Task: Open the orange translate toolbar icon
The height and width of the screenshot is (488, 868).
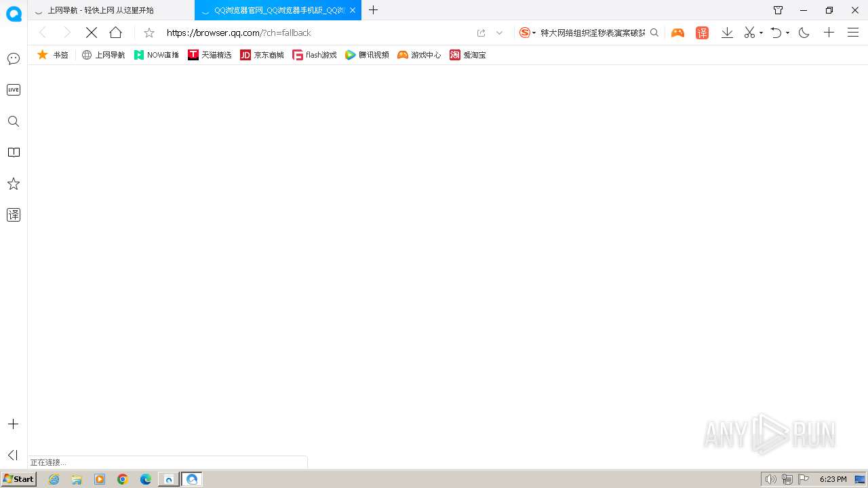Action: (x=702, y=33)
